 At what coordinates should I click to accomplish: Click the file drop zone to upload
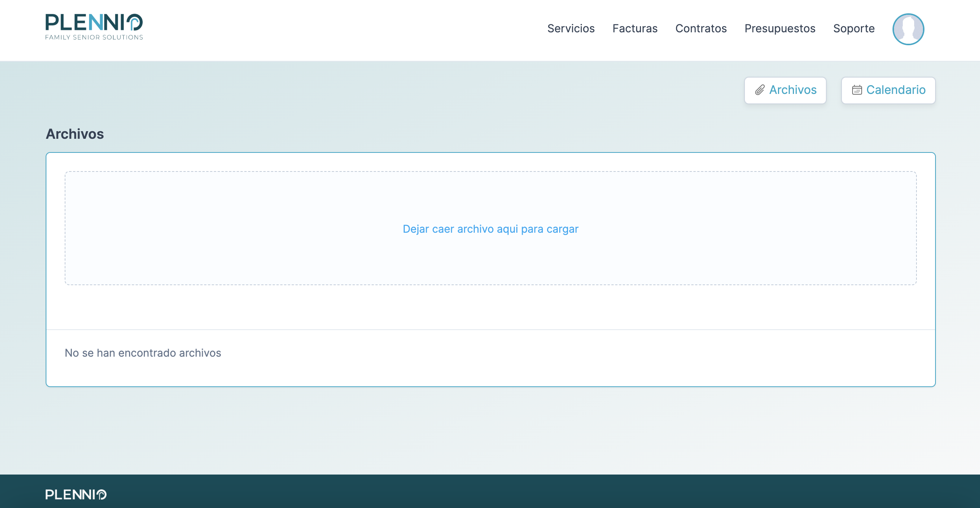[490, 228]
